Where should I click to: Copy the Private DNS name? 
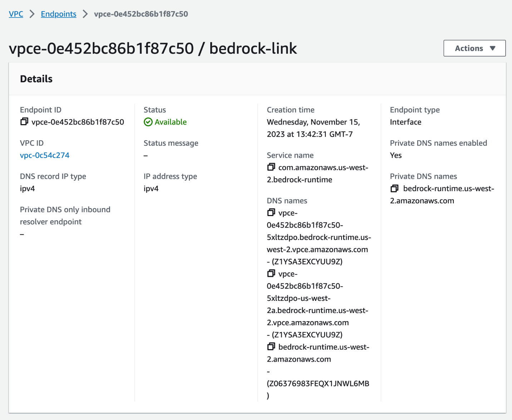pyautogui.click(x=394, y=188)
